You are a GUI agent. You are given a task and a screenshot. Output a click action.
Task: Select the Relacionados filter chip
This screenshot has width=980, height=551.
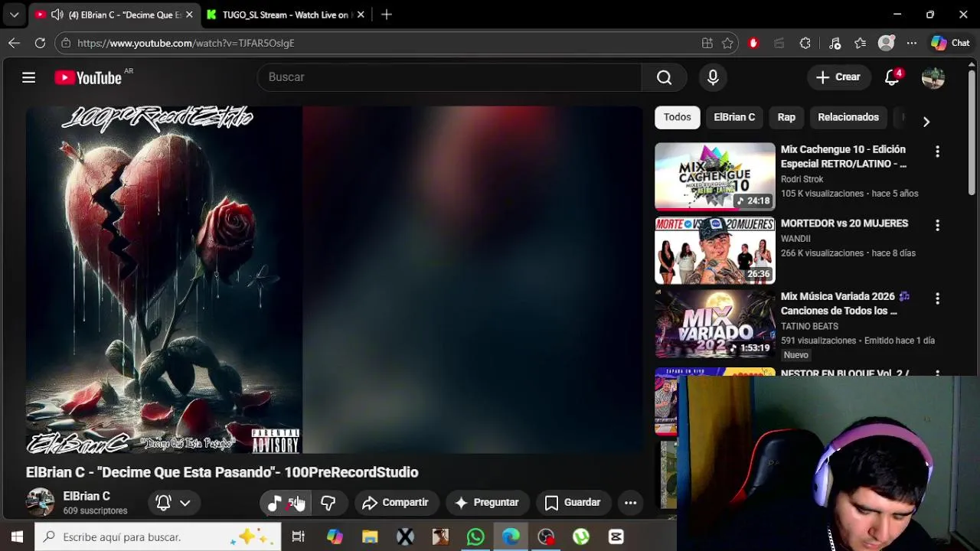tap(848, 117)
